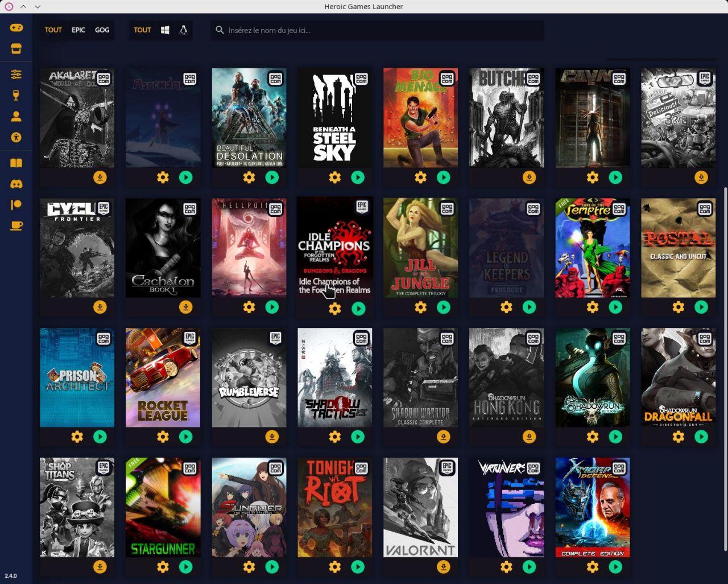Open settings for Beneath a Steel Sky

click(x=335, y=178)
